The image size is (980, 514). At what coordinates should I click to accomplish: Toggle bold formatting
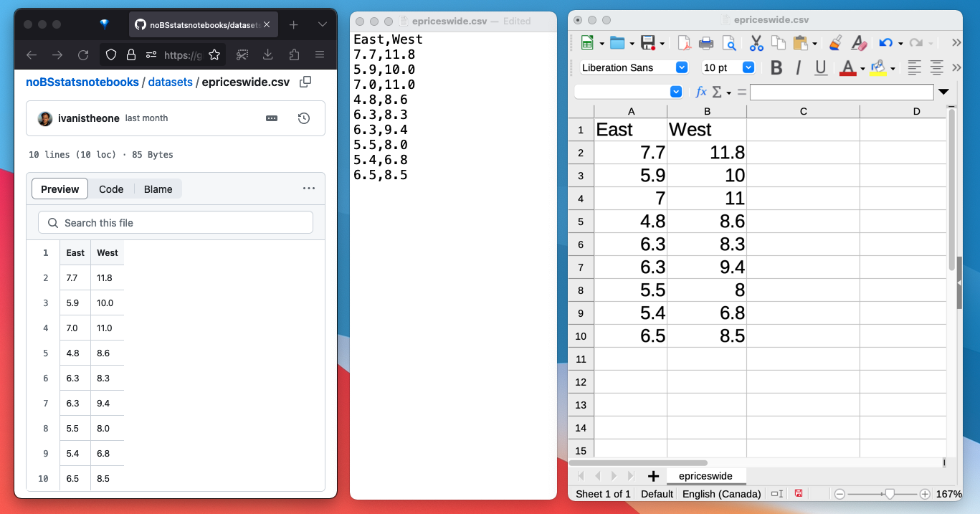pyautogui.click(x=776, y=67)
